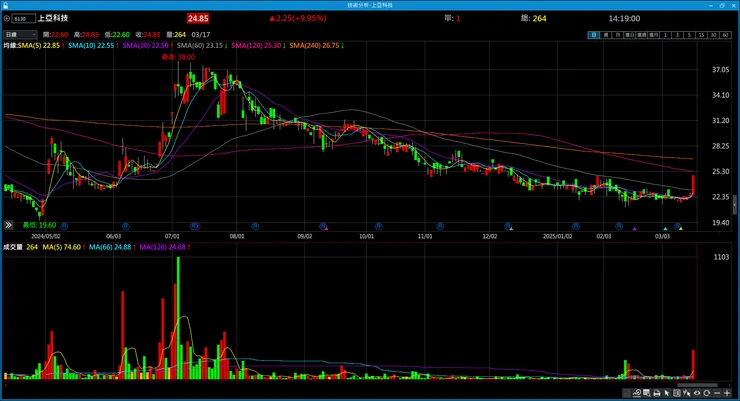Select the 3-minute timeframe tab

(677, 35)
